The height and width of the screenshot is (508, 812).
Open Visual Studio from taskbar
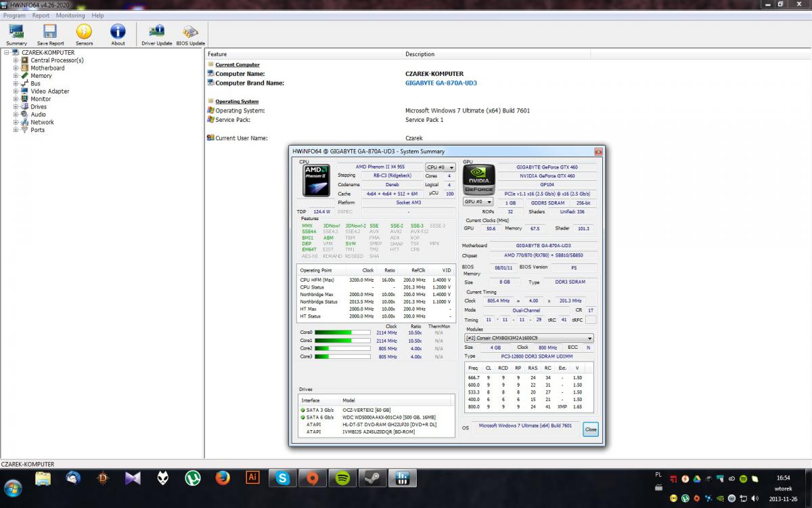[133, 478]
